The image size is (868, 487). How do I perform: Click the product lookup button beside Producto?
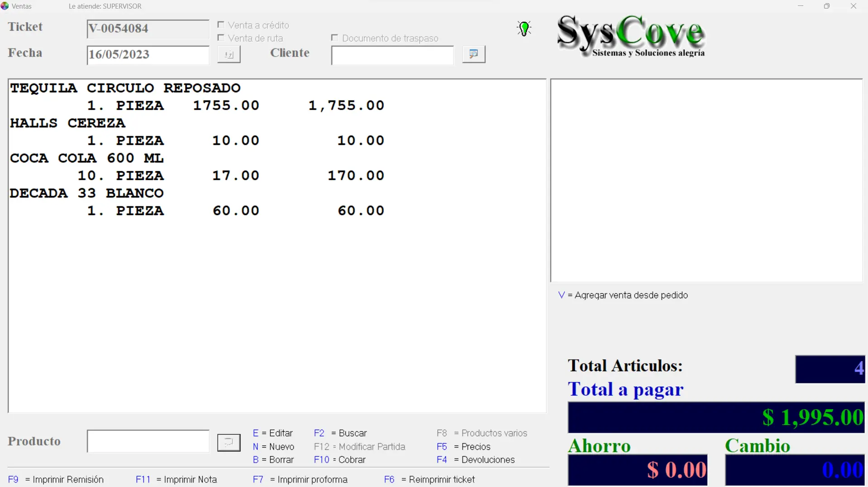(x=229, y=442)
